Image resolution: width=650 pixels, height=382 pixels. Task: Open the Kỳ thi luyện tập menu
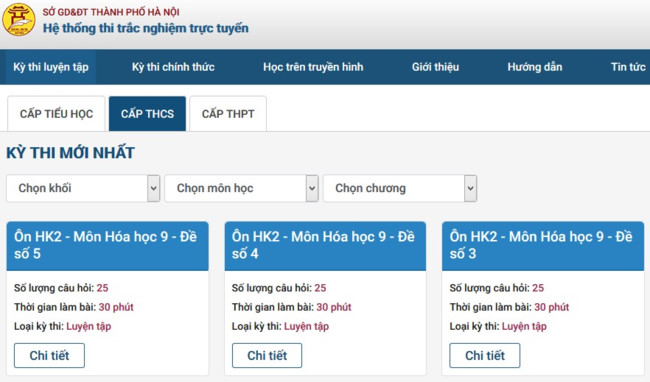pyautogui.click(x=51, y=67)
